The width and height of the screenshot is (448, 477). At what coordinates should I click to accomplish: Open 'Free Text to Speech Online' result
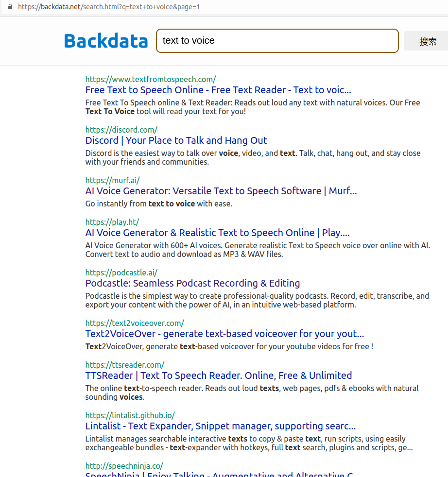pos(218,90)
